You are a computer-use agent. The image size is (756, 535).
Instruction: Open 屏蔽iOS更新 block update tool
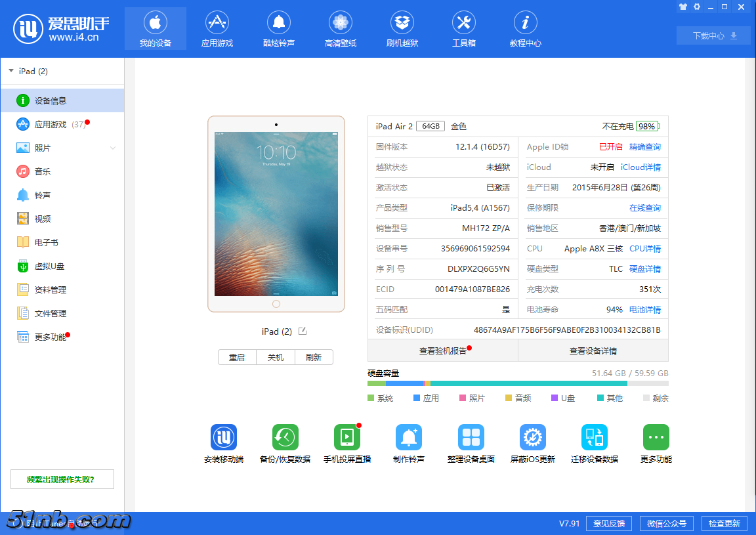click(533, 437)
